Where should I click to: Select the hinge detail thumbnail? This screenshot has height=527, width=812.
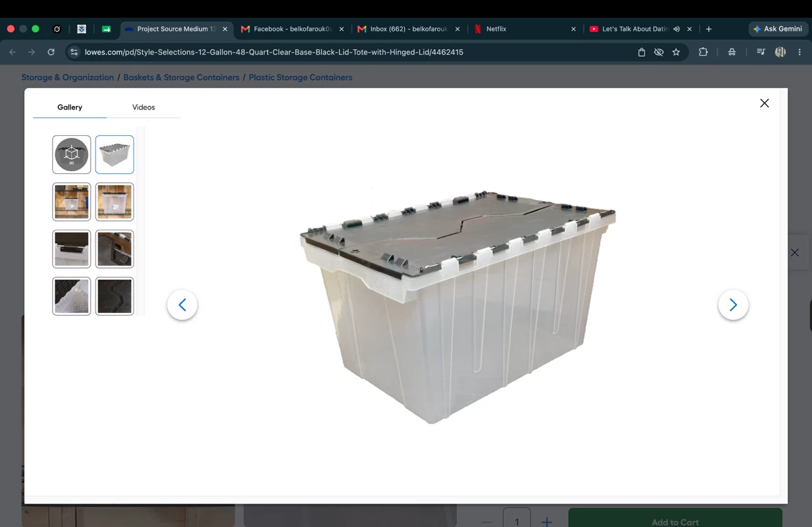coord(114,249)
